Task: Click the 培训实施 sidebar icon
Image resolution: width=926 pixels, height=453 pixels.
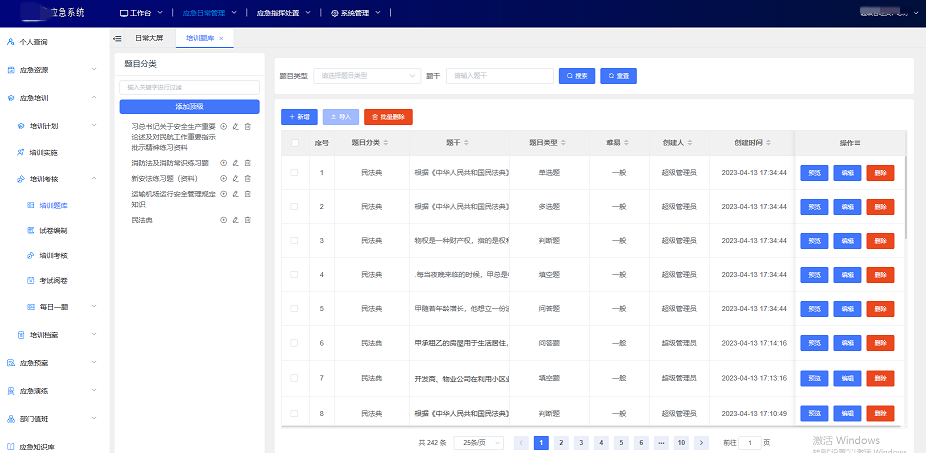Action: tap(21, 152)
